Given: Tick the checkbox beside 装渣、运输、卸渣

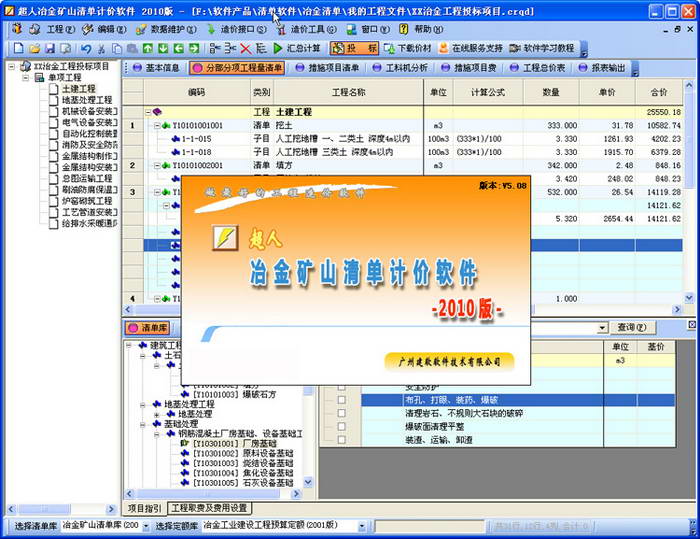Looking at the screenshot, I should coord(342,440).
